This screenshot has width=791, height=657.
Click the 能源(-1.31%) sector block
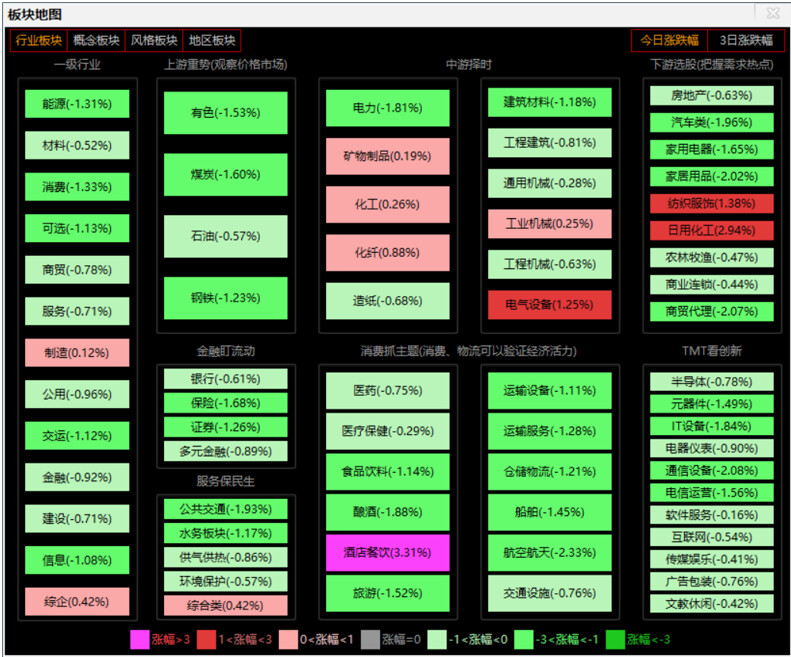coord(77,104)
